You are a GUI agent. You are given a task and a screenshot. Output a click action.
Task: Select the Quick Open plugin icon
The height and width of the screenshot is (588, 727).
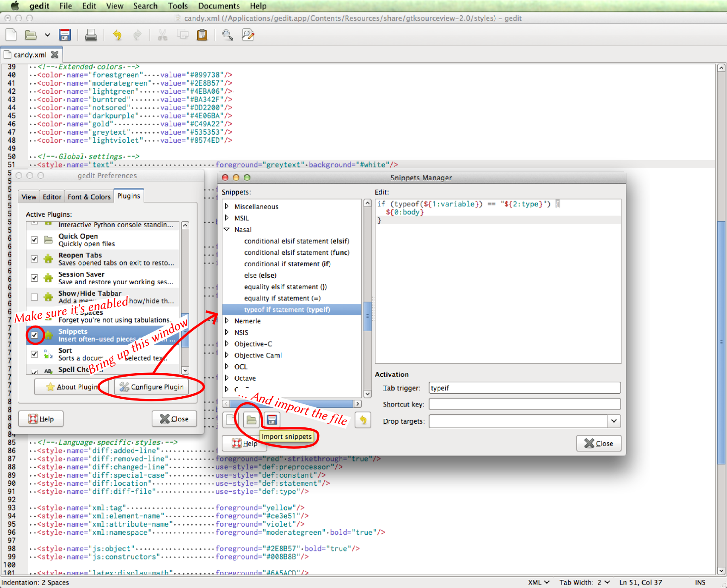[49, 240]
